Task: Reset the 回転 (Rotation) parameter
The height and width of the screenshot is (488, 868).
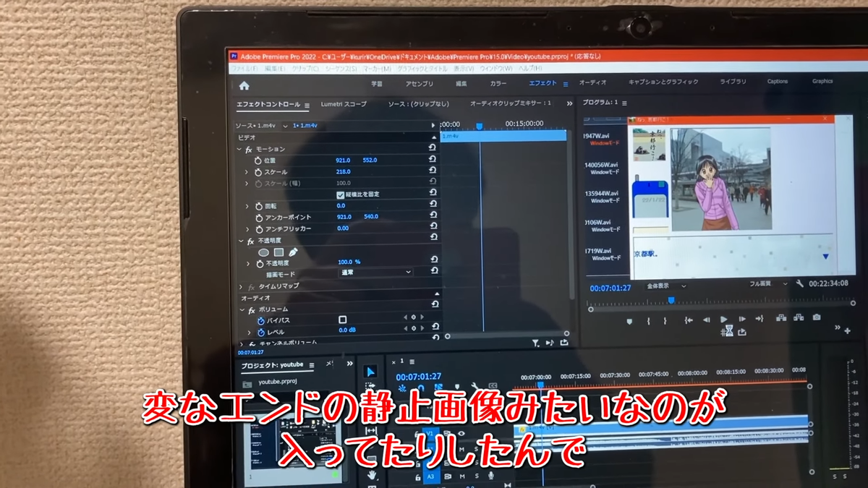Action: (x=433, y=205)
